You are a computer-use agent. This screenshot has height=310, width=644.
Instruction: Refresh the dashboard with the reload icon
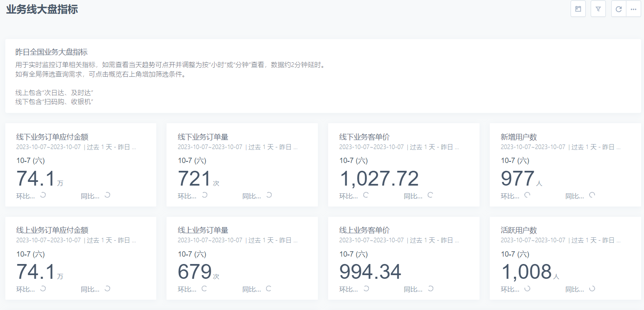coord(619,9)
